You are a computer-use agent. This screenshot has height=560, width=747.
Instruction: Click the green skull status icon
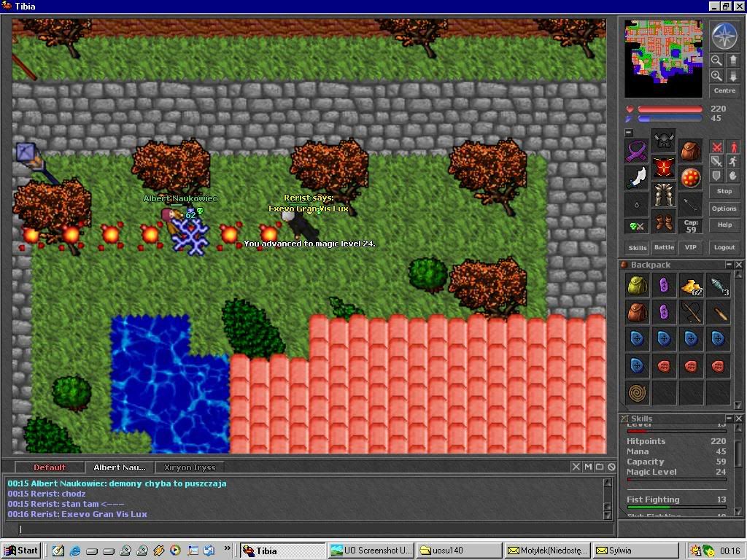click(x=636, y=227)
